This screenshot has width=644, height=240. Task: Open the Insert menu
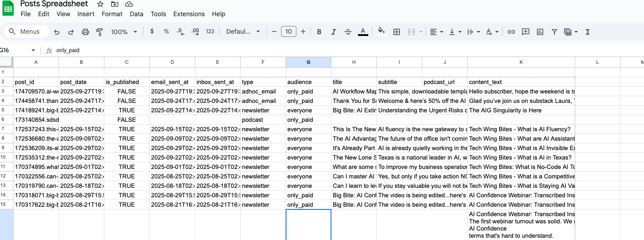coord(86,14)
